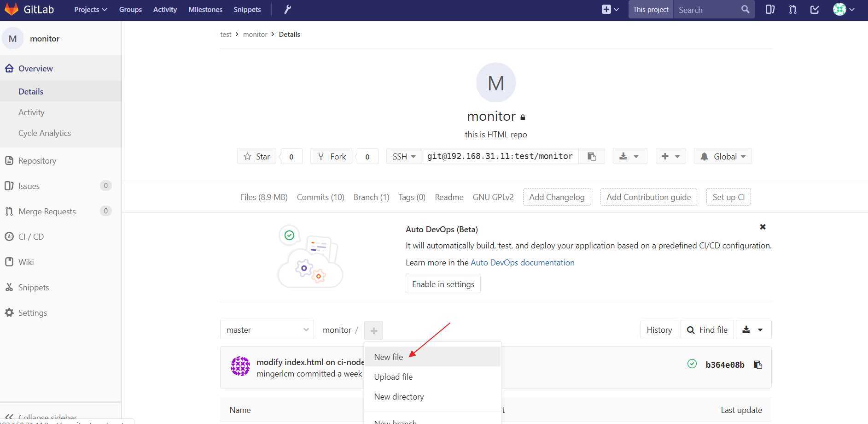Click the History button
868x424 pixels.
coord(659,330)
